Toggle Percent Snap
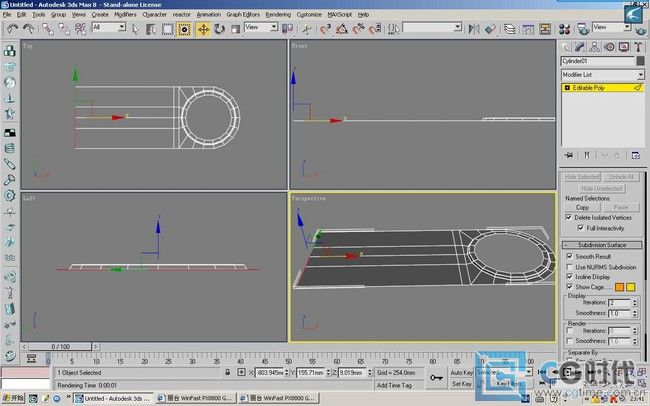Screen dimensions: 650x406 358,29
